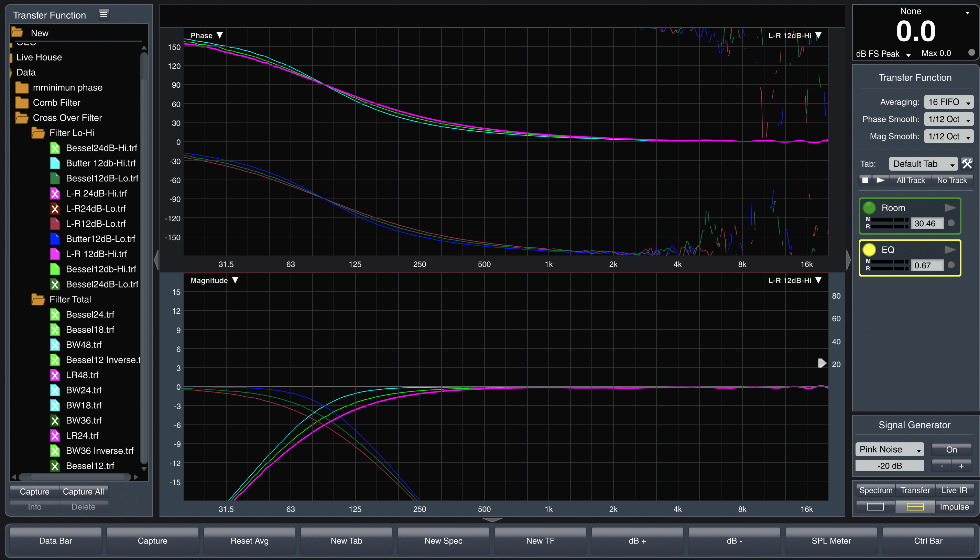Open the dB FS Peak meter type dropdown
The height and width of the screenshot is (560, 980).
point(883,54)
